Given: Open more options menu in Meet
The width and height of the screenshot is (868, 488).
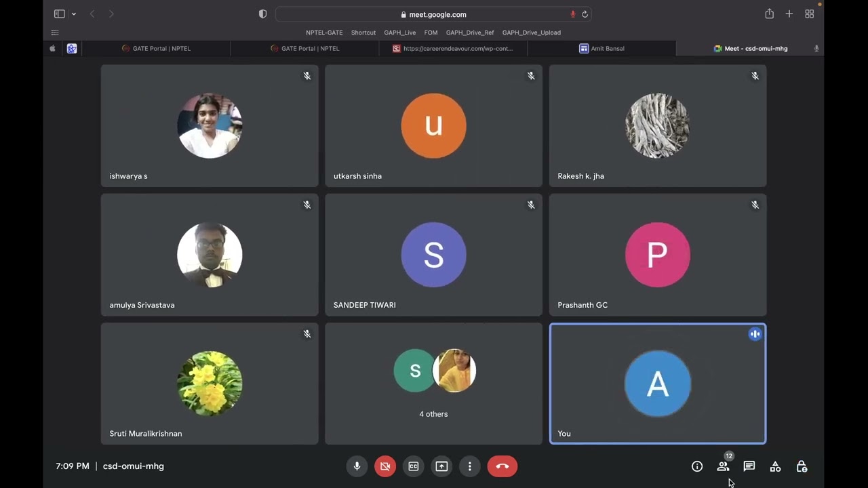Looking at the screenshot, I should [470, 466].
